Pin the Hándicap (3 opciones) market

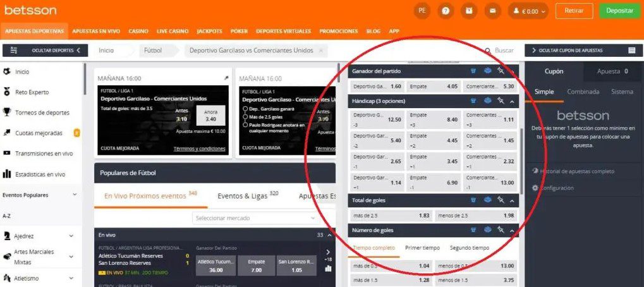click(501, 101)
